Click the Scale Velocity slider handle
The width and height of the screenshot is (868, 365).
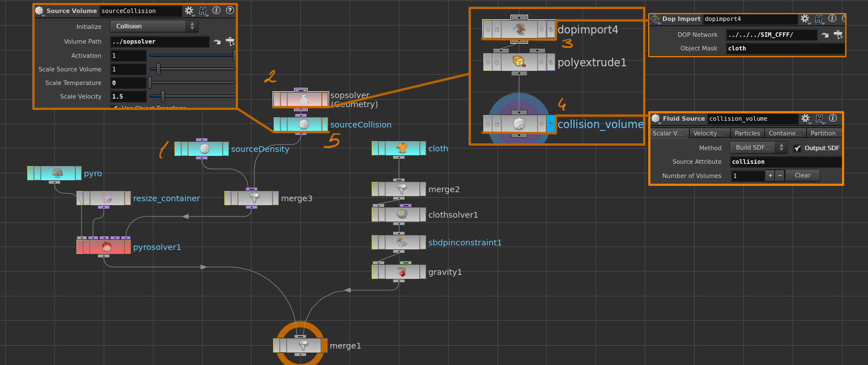[163, 96]
